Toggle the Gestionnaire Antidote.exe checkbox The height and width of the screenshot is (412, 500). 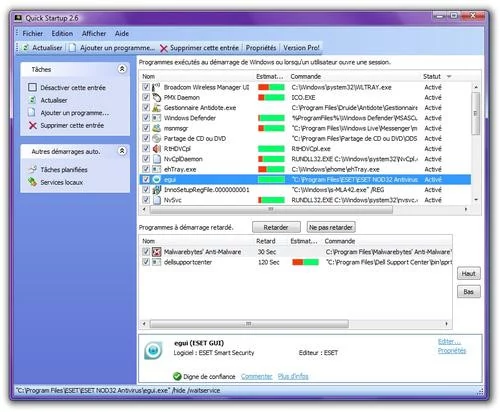click(146, 107)
